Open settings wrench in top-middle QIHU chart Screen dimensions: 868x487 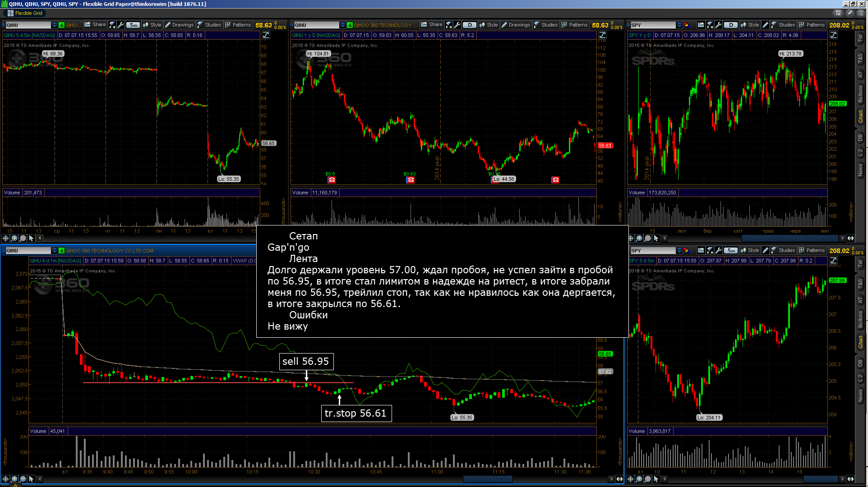point(457,25)
